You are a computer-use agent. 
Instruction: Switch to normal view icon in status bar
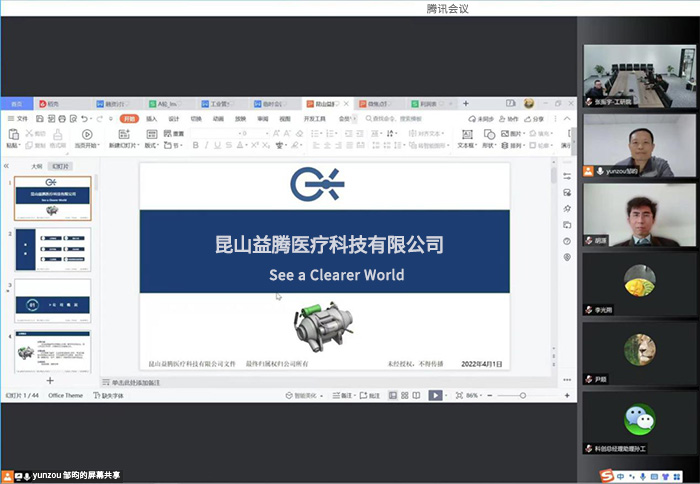pos(395,396)
